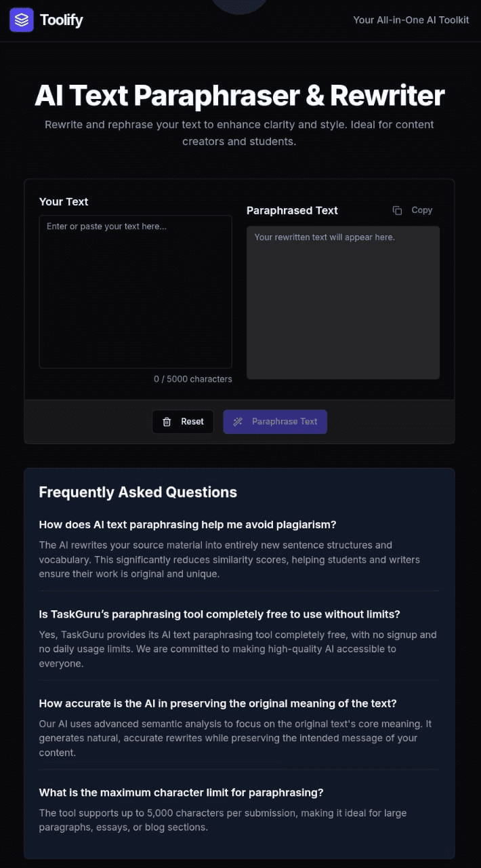Click the copy icon beside Paraphrased Text
Image resolution: width=481 pixels, height=868 pixels.
coord(398,210)
